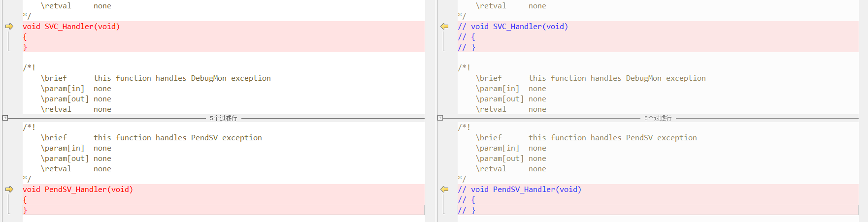Viewport: 868px width, 222px height.
Task: Click '\param[in]' line in right PendSV block
Action: [511, 148]
